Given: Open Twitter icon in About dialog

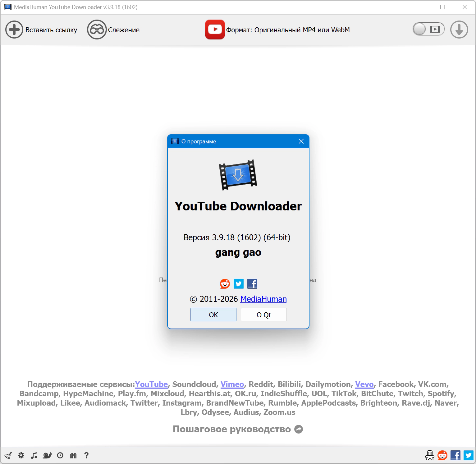Looking at the screenshot, I should 239,284.
